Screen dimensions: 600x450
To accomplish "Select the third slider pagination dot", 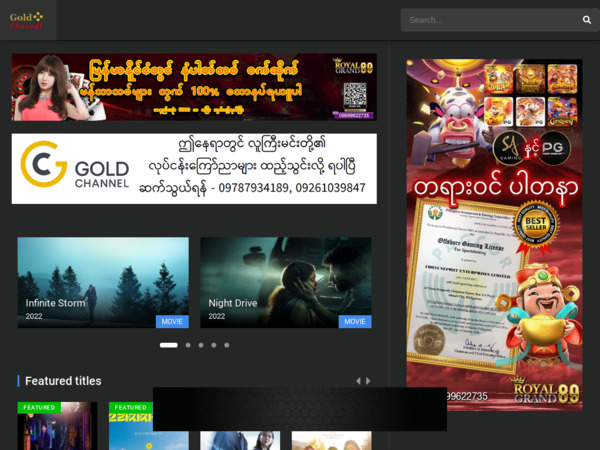I will point(201,345).
